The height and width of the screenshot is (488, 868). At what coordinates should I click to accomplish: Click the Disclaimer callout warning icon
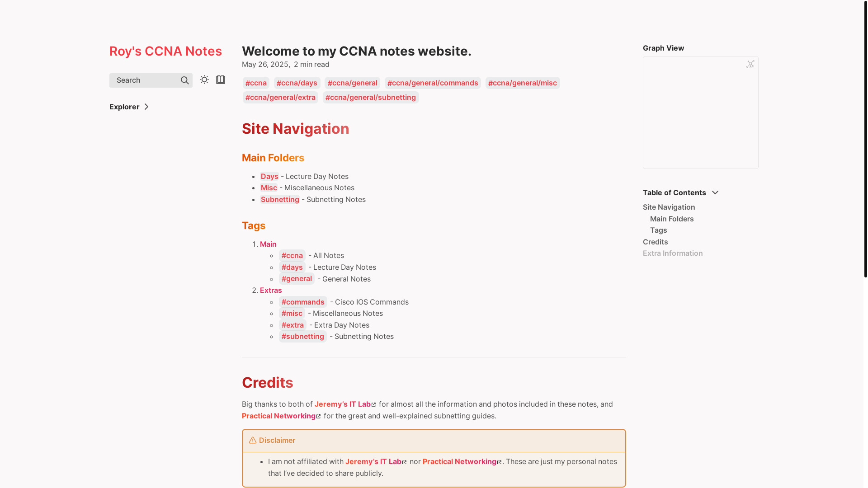pyautogui.click(x=253, y=440)
